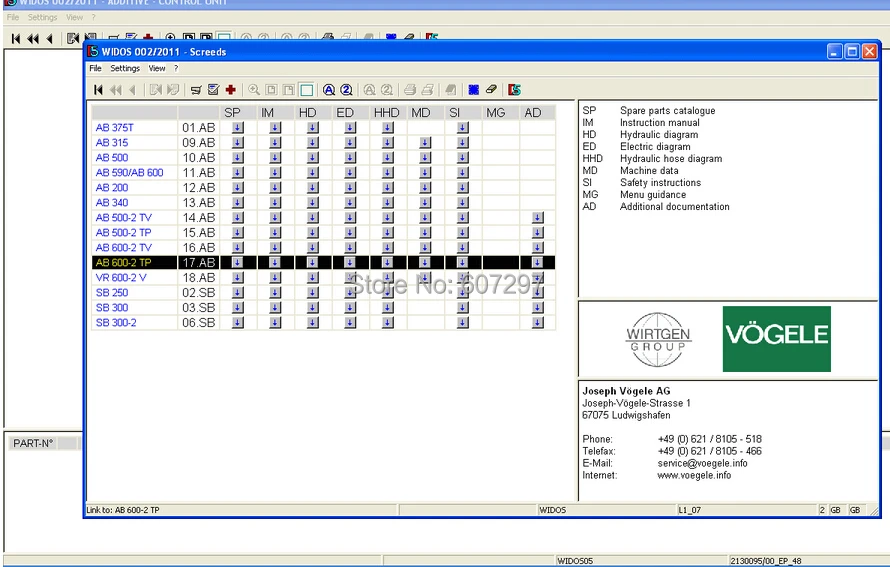Open spare parts catalogue (SP) for AB 375T
This screenshot has height=567, width=890.
(238, 128)
